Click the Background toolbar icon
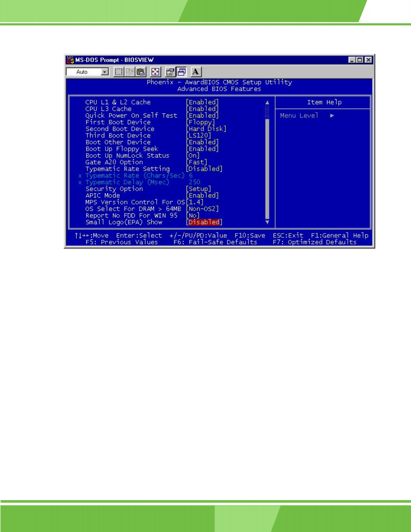Image resolution: width=411 pixels, height=532 pixels. pos(181,72)
